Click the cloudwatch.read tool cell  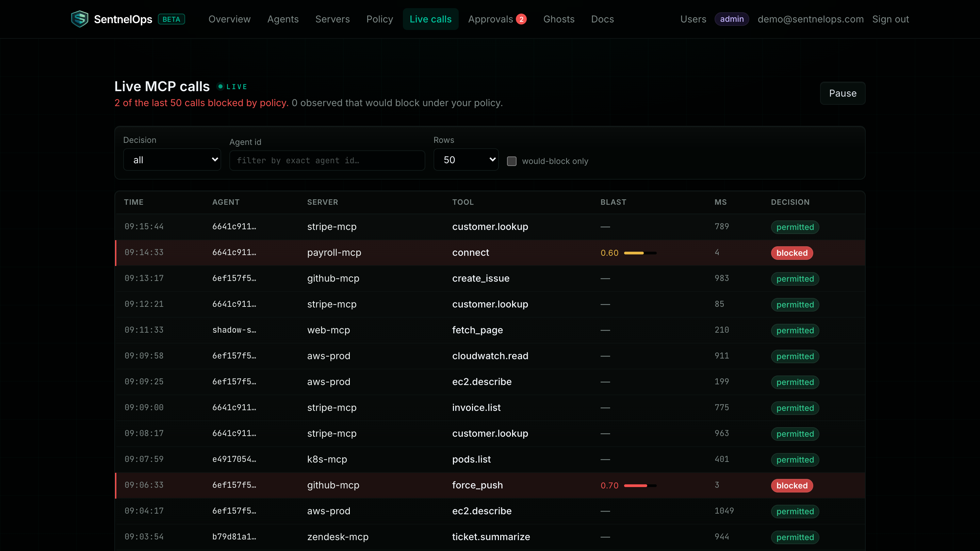coord(490,356)
